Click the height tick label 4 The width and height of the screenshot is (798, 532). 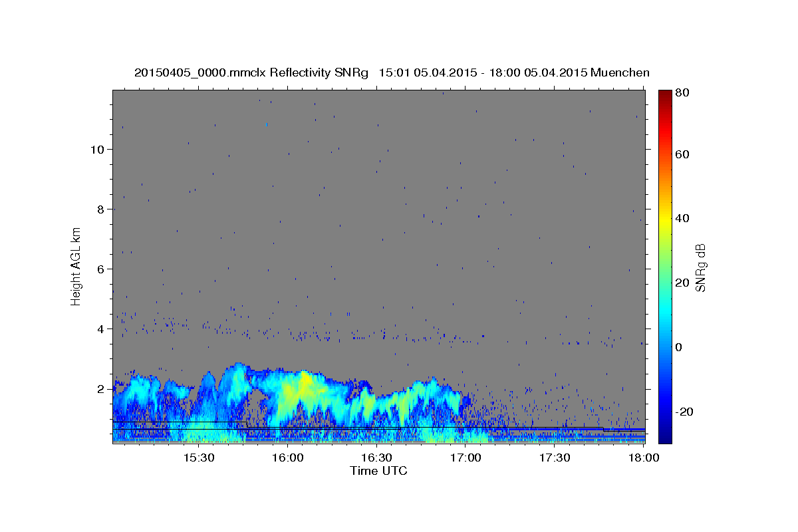[x=101, y=329]
